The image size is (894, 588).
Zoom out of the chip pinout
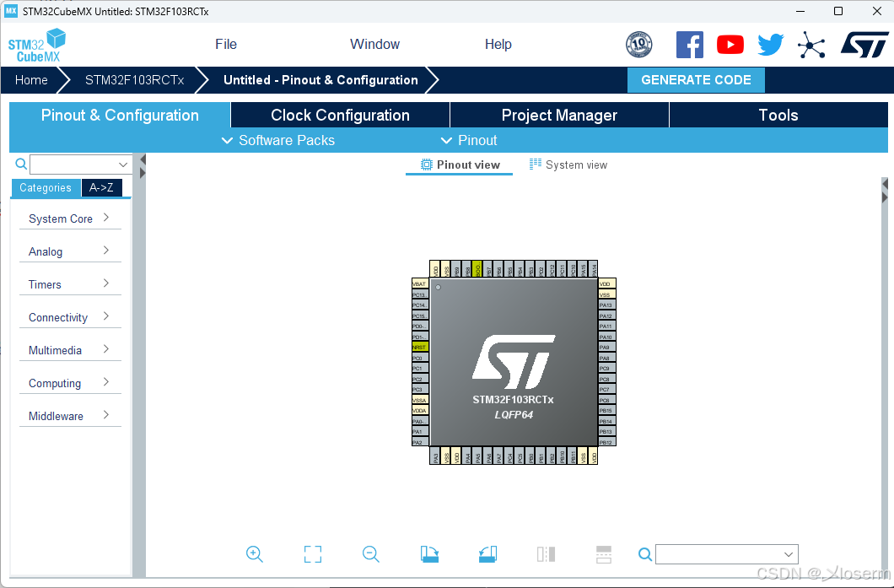pyautogui.click(x=370, y=553)
